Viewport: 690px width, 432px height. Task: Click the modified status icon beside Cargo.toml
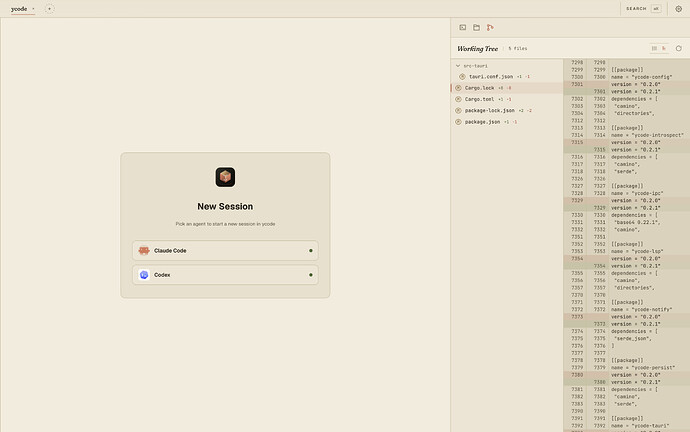[458, 99]
